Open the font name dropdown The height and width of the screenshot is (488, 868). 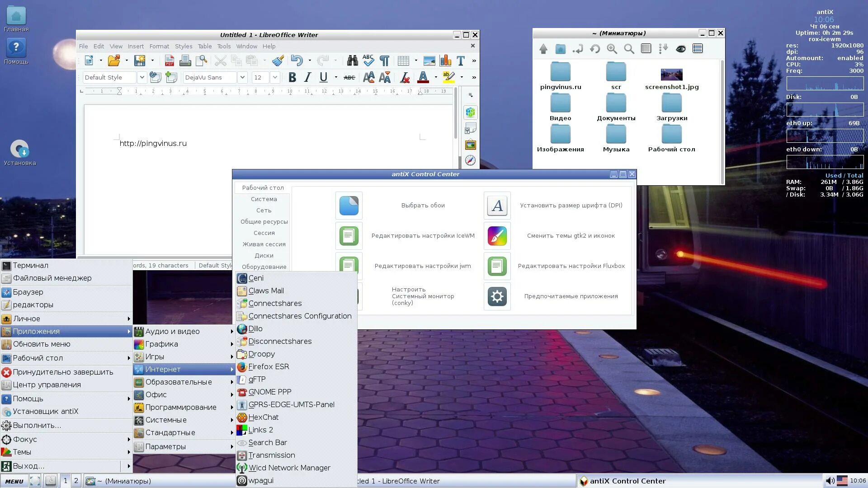pos(242,78)
